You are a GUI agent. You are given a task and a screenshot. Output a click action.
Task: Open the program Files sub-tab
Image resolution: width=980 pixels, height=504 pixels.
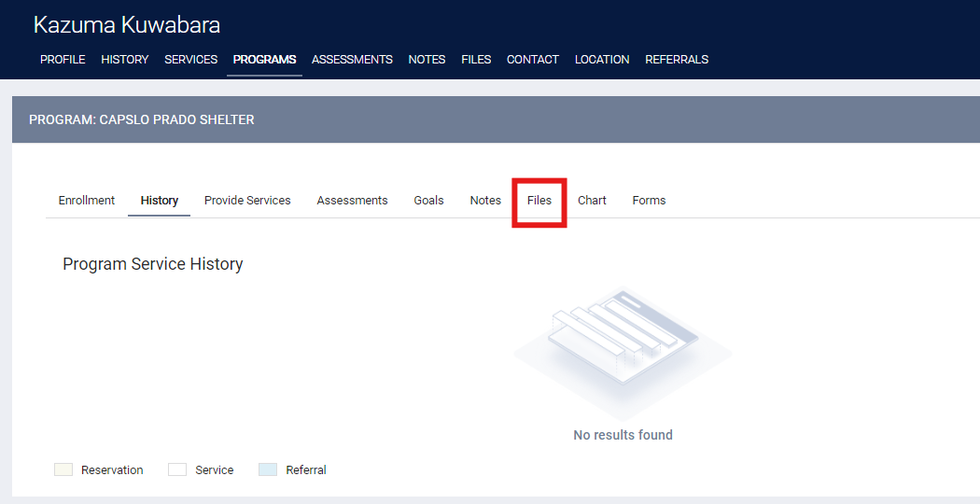(x=539, y=200)
